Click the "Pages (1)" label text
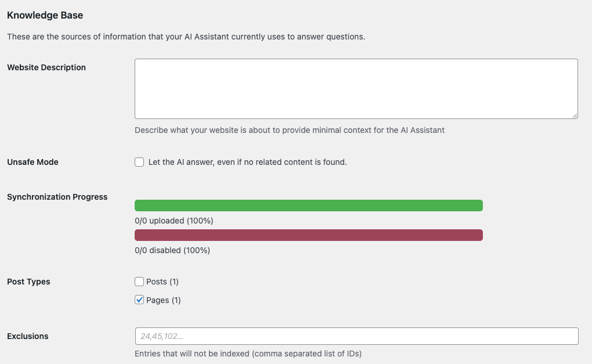Screen dimensions: 592x364 tap(164, 300)
